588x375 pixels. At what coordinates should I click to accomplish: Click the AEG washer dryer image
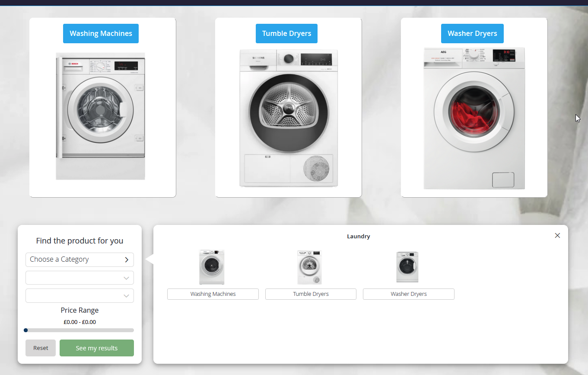(x=474, y=118)
